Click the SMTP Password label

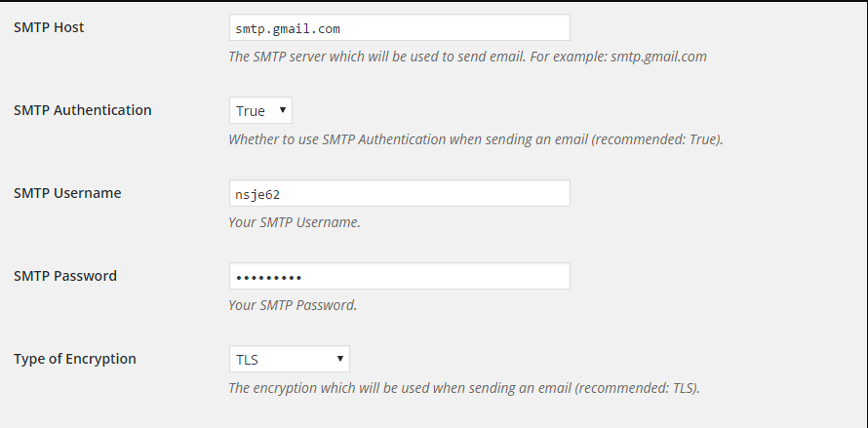(x=65, y=276)
